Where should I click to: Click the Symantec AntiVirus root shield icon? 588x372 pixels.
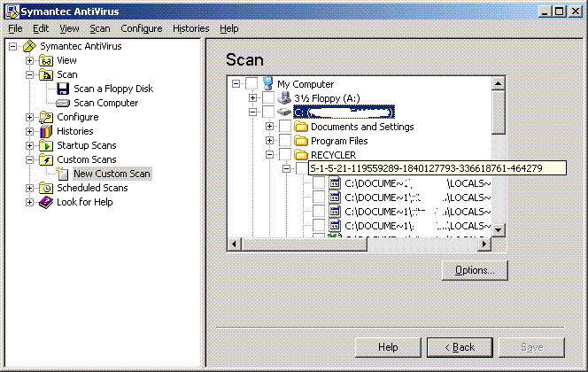[29, 46]
